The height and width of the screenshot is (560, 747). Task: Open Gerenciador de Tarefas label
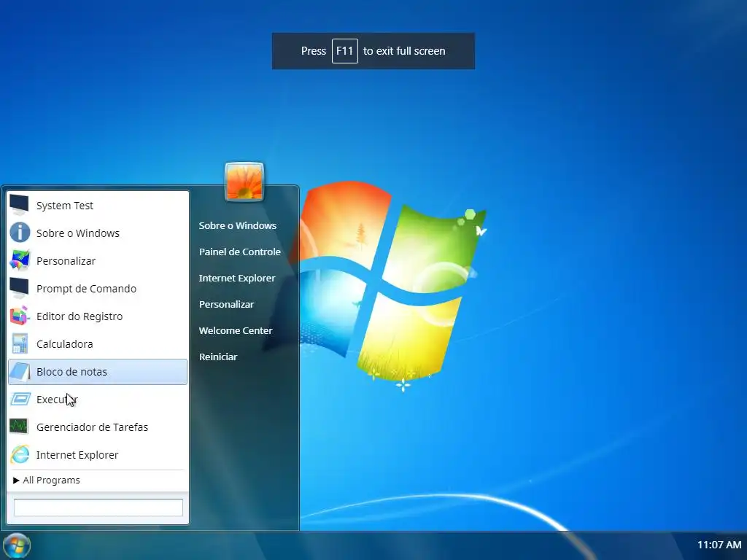[x=92, y=427]
